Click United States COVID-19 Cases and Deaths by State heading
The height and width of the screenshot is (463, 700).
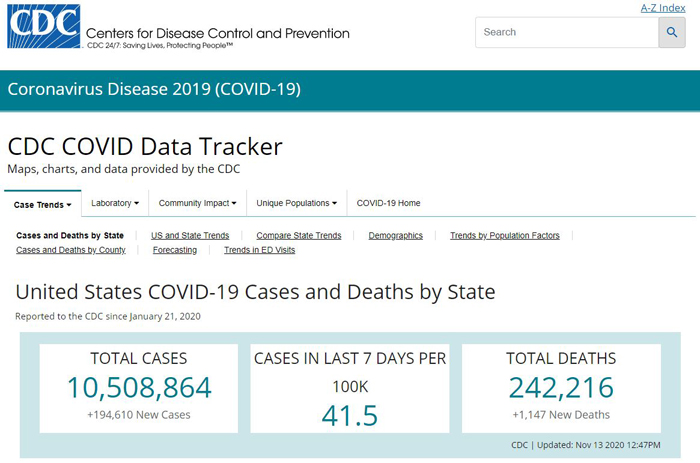pos(255,292)
